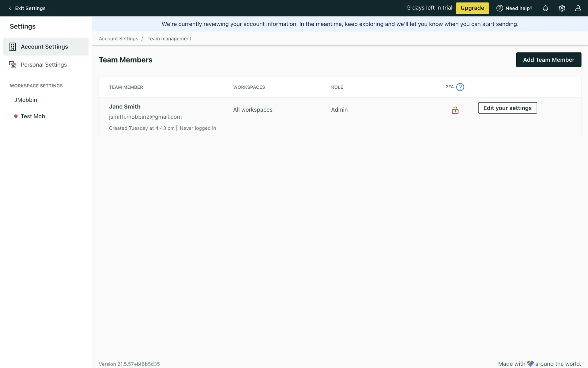588x368 pixels.
Task: Click Jane Smith's email address
Action: point(145,117)
